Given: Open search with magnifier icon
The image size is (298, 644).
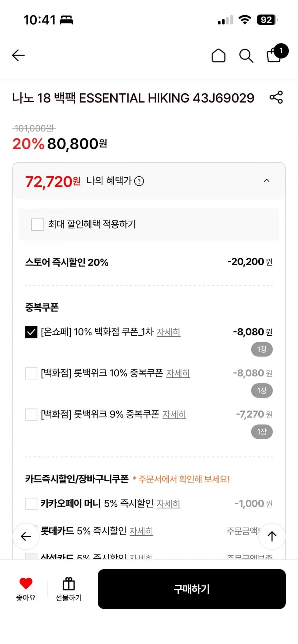Looking at the screenshot, I should pos(246,56).
